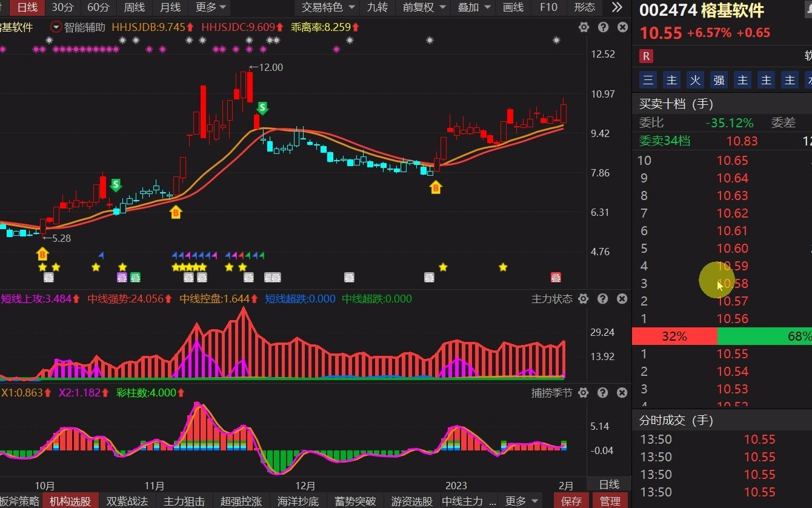Viewport: 812px width, 508px height.
Task: Click the green 叠 marker below chart
Action: click(135, 278)
